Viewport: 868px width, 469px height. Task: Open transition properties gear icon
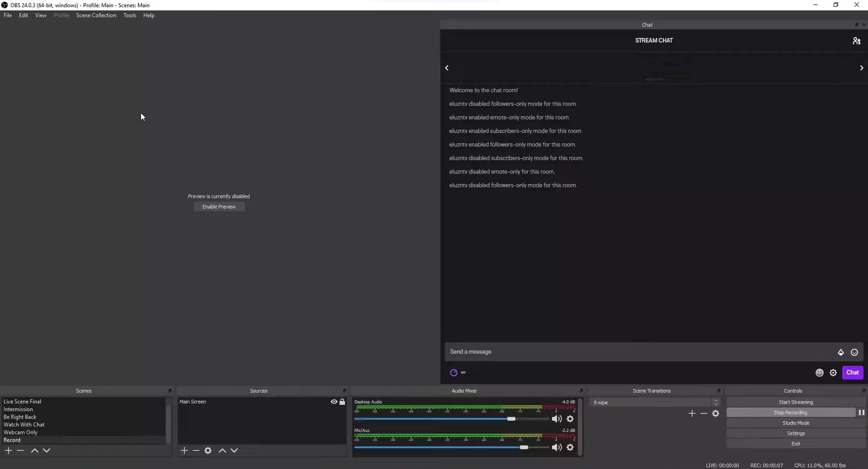715,413
